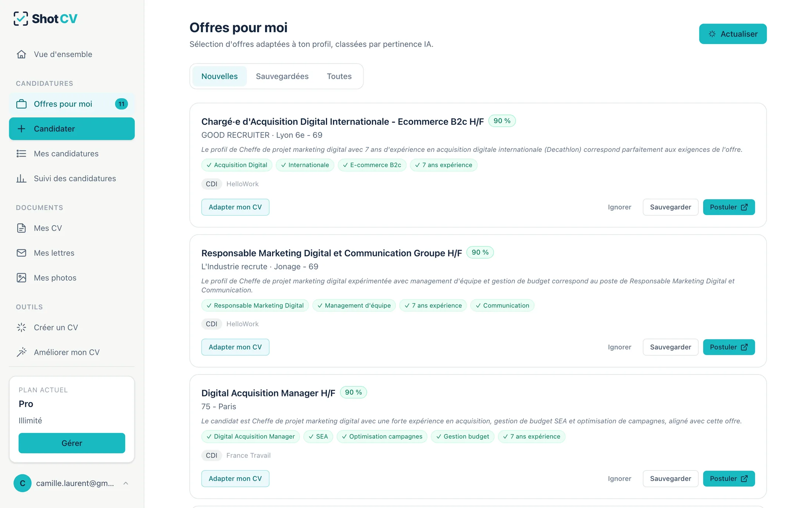Open Mes candidatures list icon
Screen dimensions: 812x508
[21, 153]
